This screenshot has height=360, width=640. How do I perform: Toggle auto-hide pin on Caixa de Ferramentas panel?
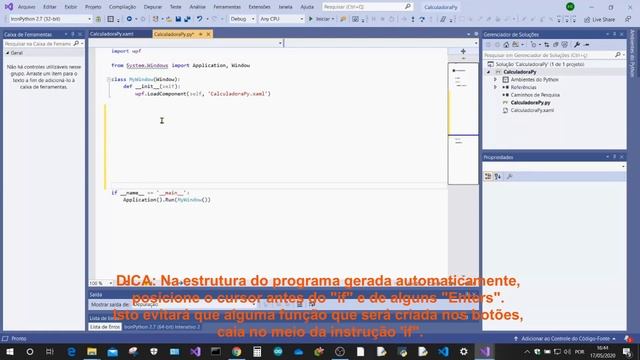tap(73, 34)
